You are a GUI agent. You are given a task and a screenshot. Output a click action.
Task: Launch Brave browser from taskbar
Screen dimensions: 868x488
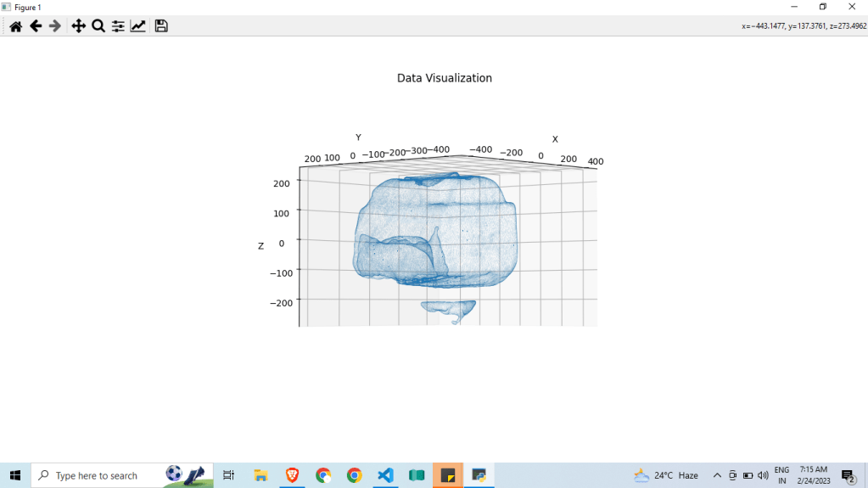pyautogui.click(x=292, y=475)
